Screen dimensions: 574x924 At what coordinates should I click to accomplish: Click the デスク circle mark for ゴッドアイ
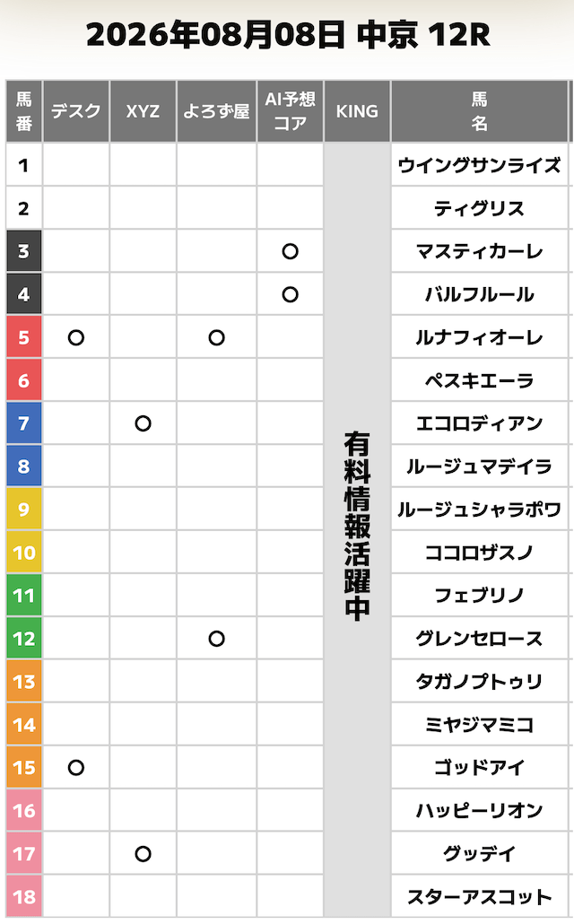pos(76,767)
